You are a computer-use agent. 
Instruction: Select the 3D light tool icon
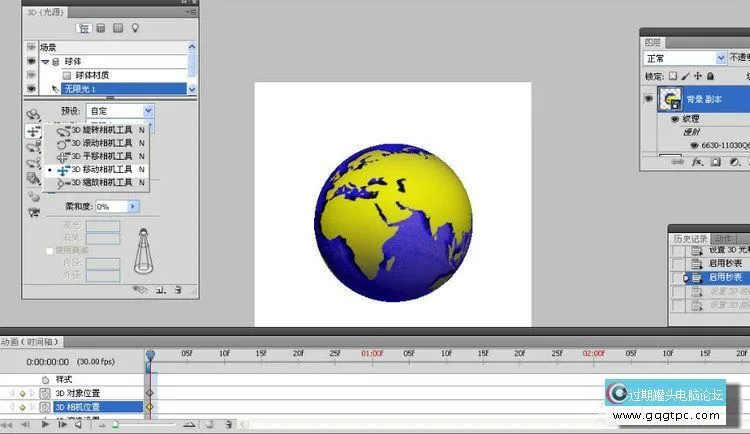pos(33,163)
